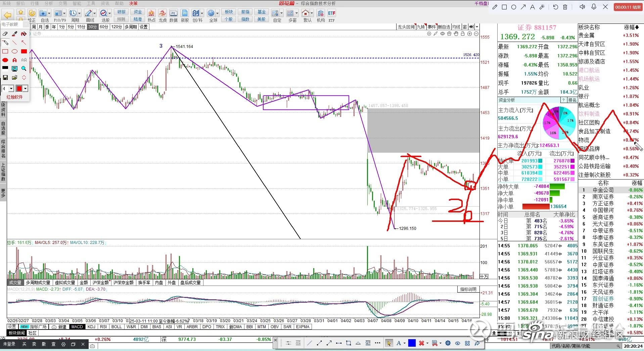Open the red color dropdown arrow in palette
Screen dimensions: 644x351
26,89
